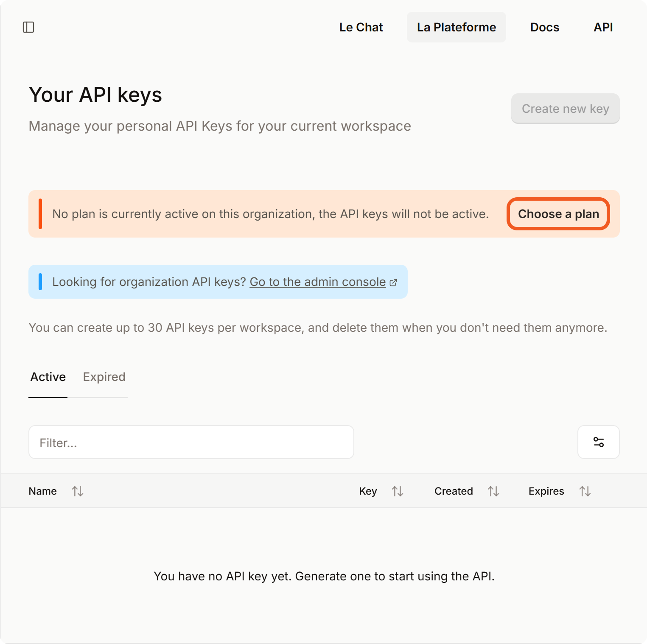
Task: Switch to the Expired keys tab
Action: point(104,377)
